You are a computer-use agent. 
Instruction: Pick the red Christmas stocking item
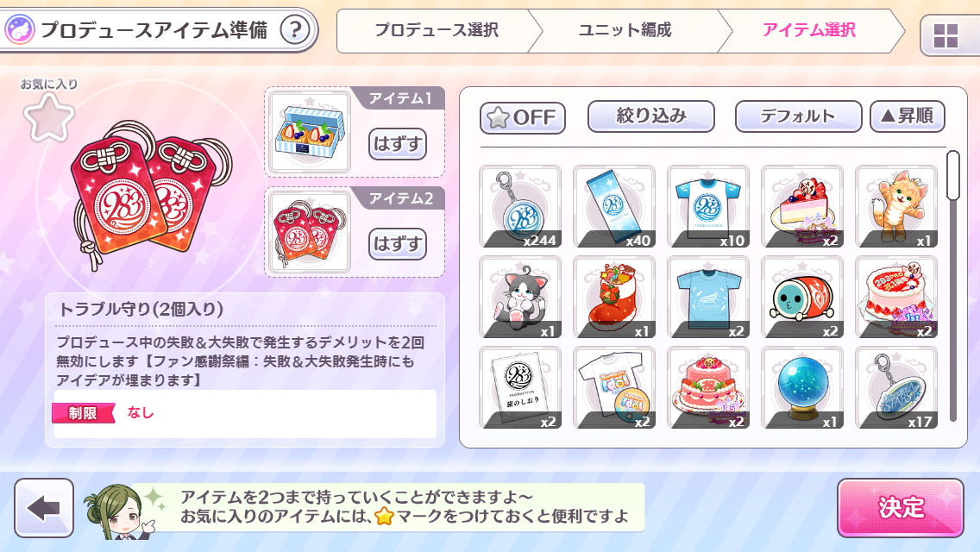click(613, 297)
